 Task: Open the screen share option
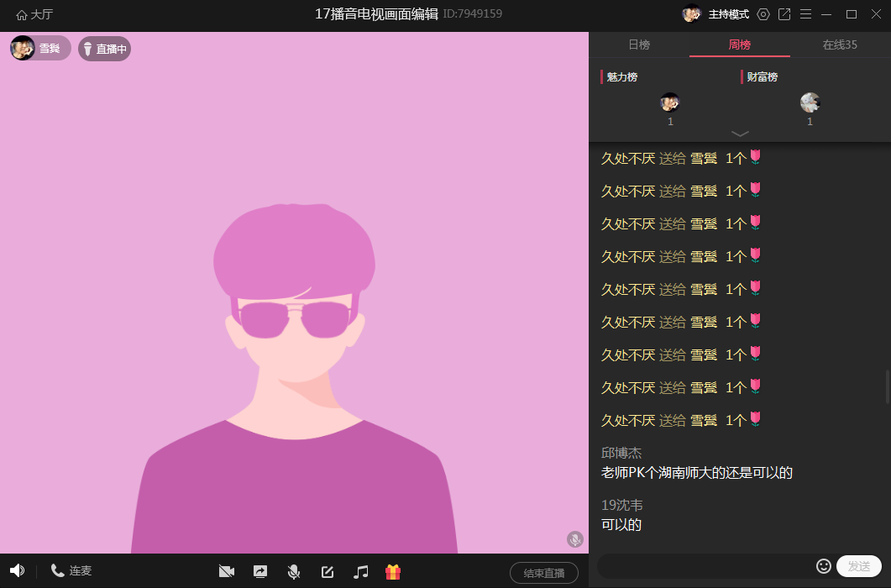click(260, 572)
